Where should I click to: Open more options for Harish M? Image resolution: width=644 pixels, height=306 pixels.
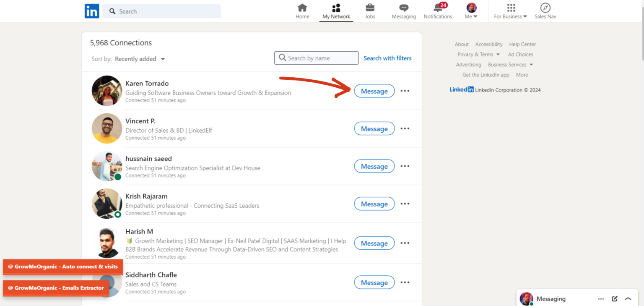click(405, 243)
